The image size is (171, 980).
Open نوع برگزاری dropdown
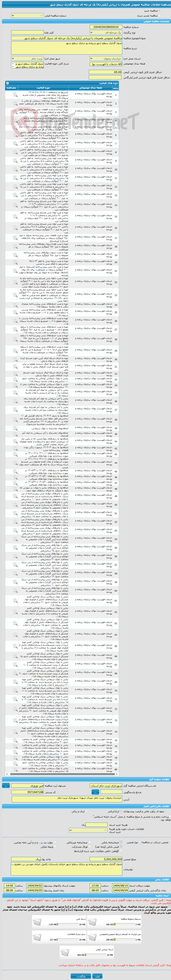[x=106, y=33]
